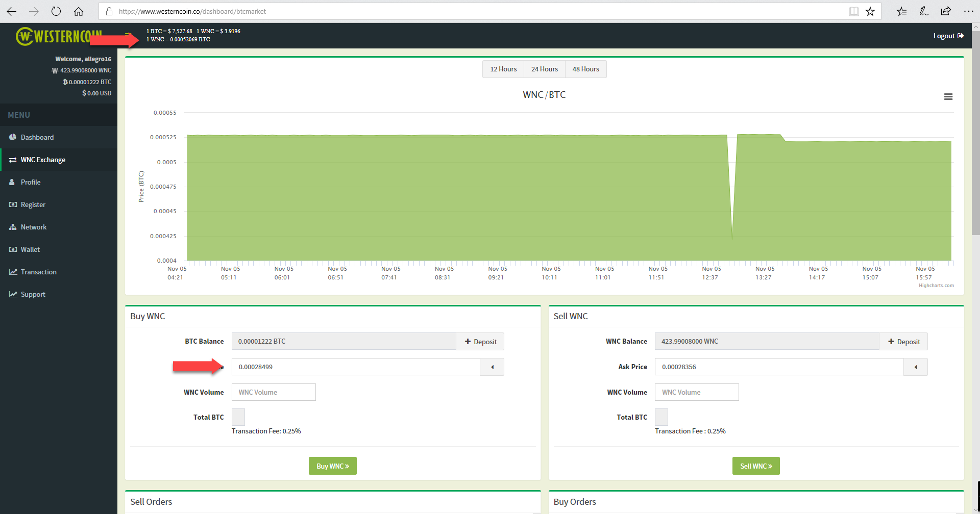Submit order with Buy WNC button
Viewport: 980px width, 514px height.
coord(333,466)
